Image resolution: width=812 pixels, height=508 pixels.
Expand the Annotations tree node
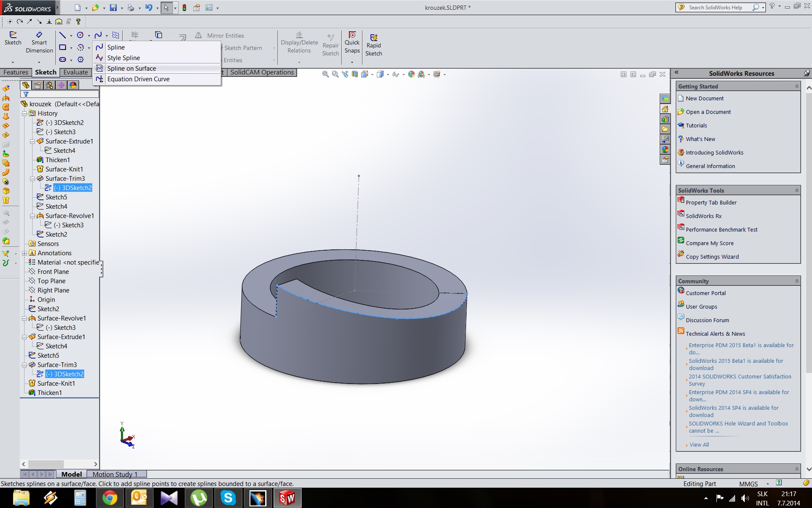tap(25, 253)
